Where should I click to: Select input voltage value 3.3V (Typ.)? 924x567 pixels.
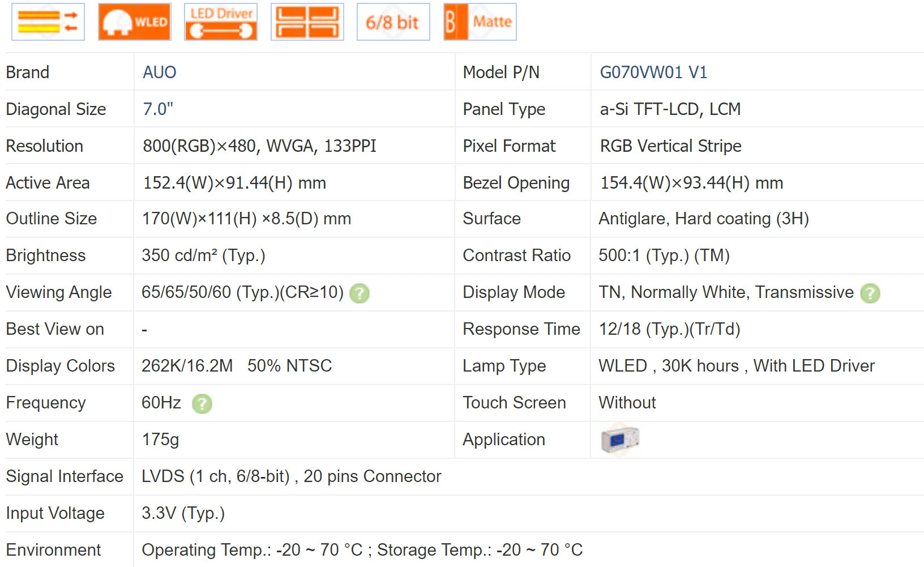183,513
